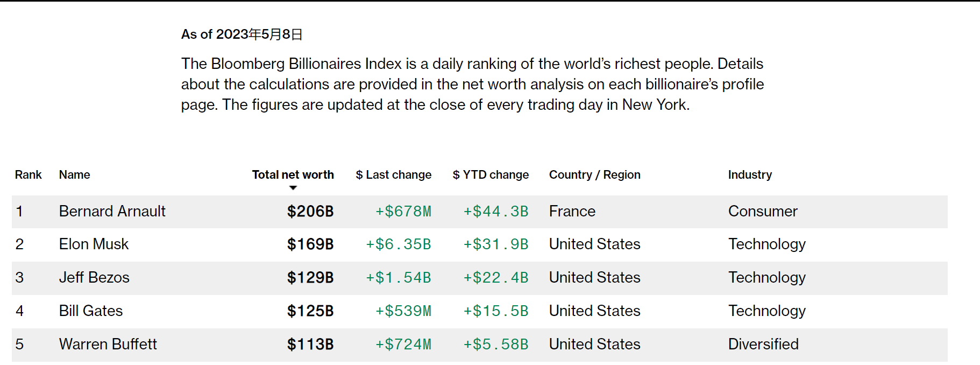
Task: Click the sort arrow under Total net worth
Action: click(x=293, y=188)
